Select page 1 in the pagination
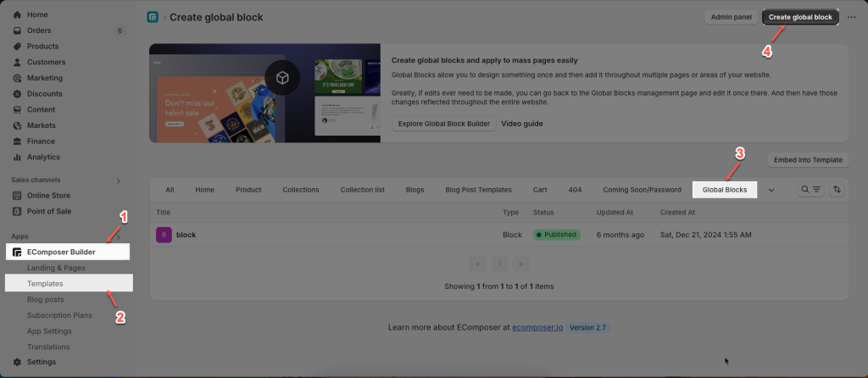The width and height of the screenshot is (868, 378). pos(498,264)
